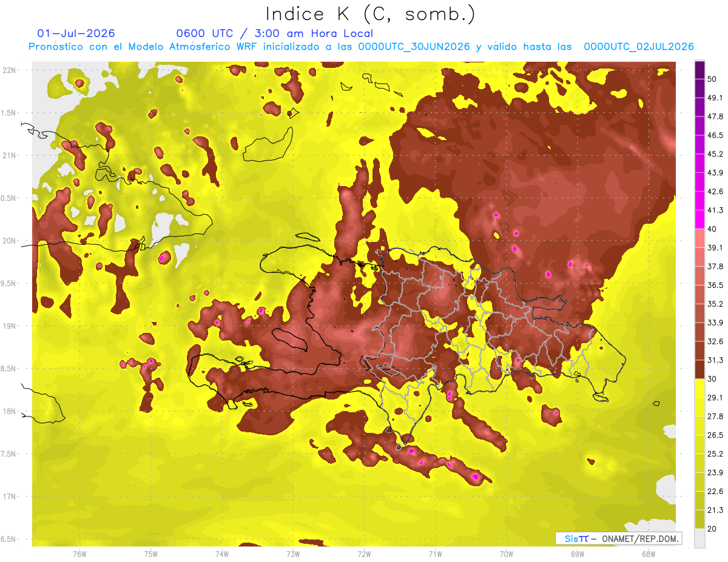Select the date text "01-Jul-2026"
This screenshot has height=562, width=728.
[76, 33]
